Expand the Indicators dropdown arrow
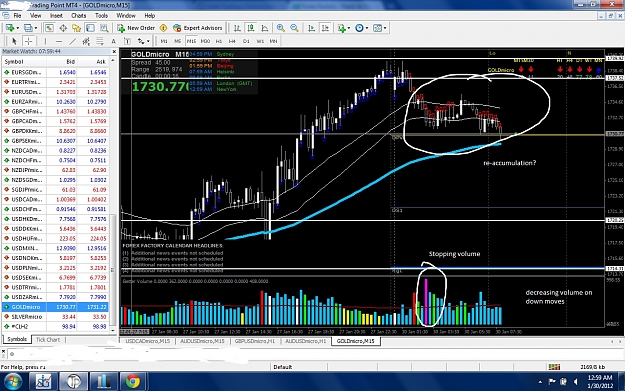Image resolution: width=625 pixels, height=391 pixels. pos(349,28)
